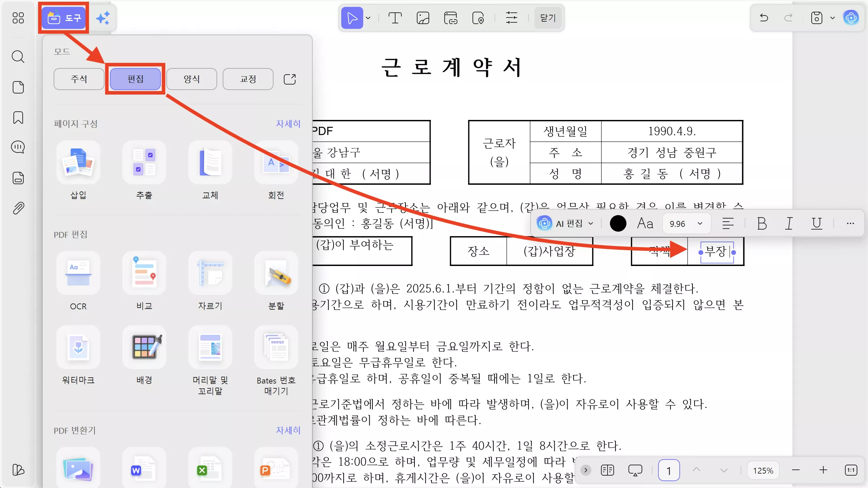Select the OCR tool

click(78, 273)
